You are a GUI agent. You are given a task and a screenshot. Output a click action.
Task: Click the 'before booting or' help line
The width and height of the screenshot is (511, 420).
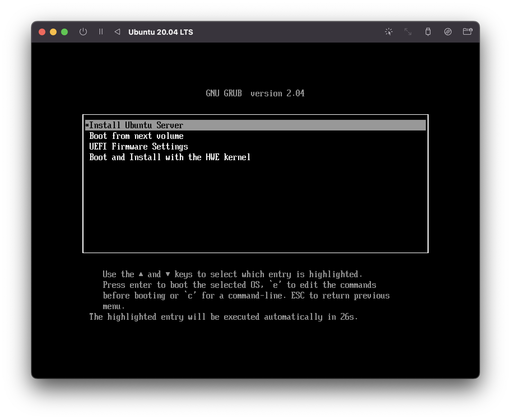point(246,295)
